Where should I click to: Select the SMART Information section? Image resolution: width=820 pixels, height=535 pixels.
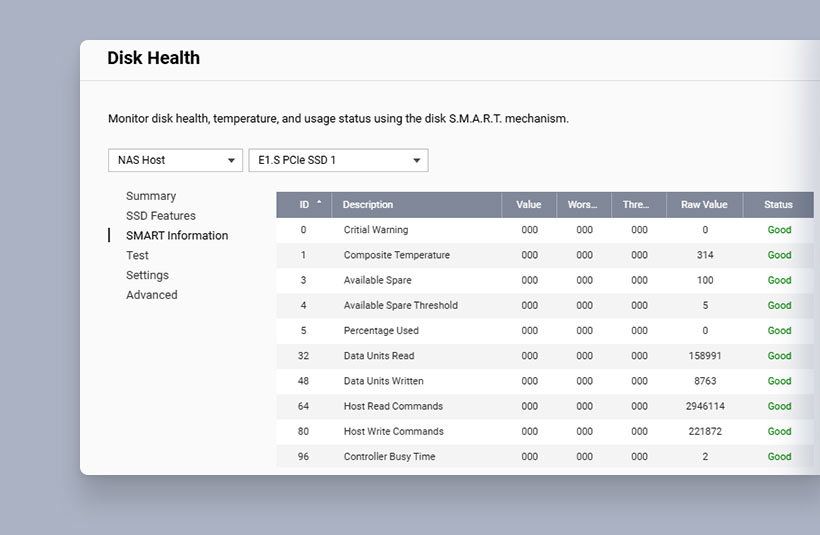[x=177, y=236]
